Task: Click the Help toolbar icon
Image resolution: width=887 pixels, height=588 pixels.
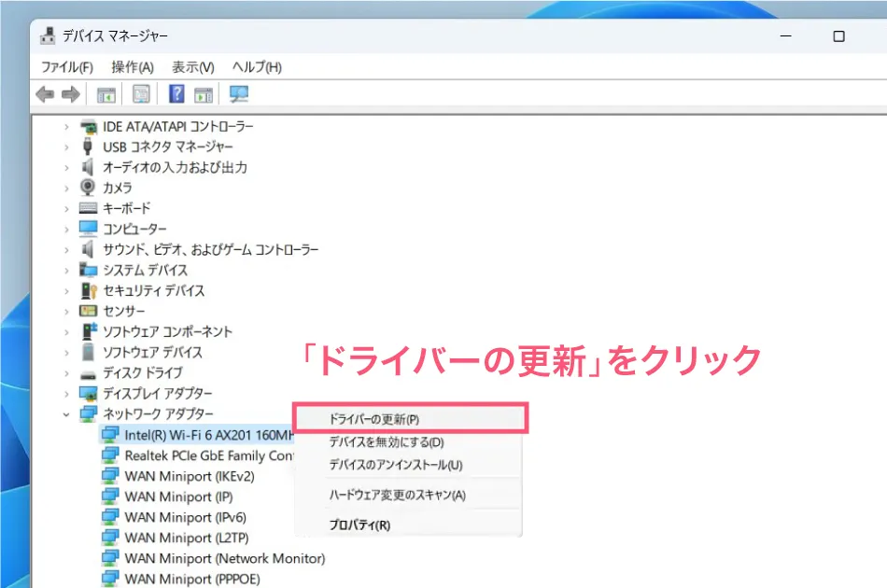Action: click(x=176, y=93)
